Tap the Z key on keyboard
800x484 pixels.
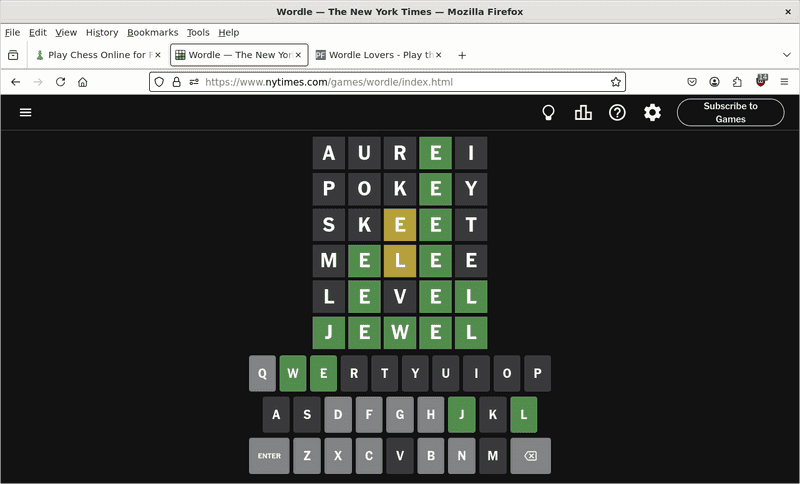[307, 456]
